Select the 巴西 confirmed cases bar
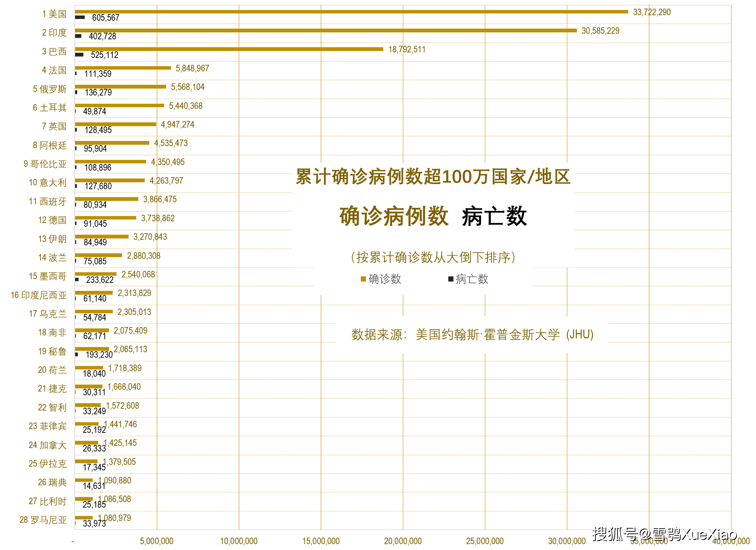 coord(229,49)
